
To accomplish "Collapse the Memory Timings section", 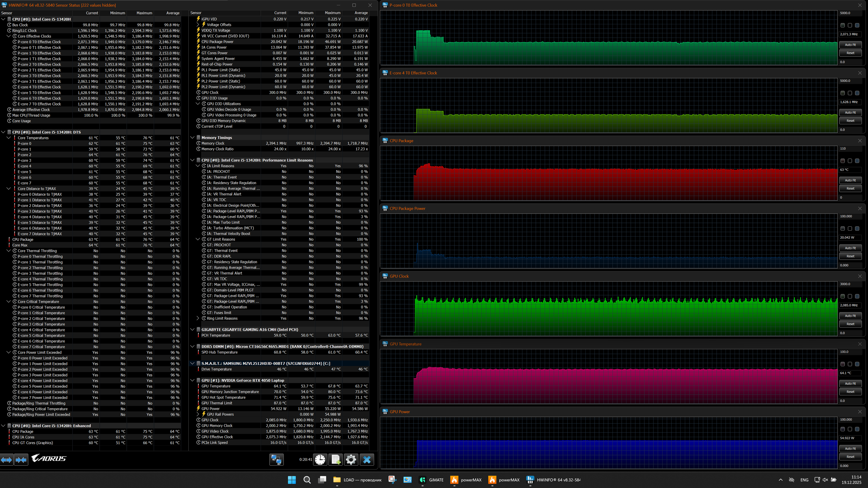I will pyautogui.click(x=192, y=137).
